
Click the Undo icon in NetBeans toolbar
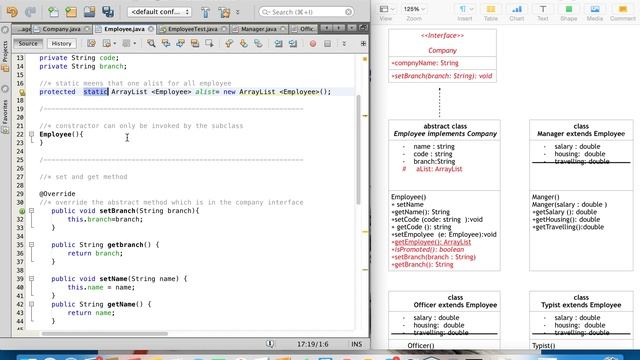(12, 12)
